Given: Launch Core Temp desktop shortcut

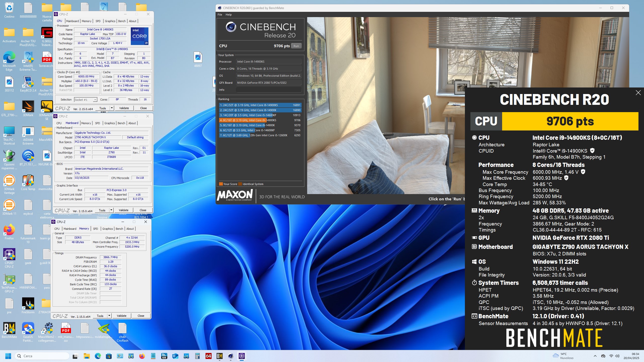Looking at the screenshot, I should [x=28, y=183].
